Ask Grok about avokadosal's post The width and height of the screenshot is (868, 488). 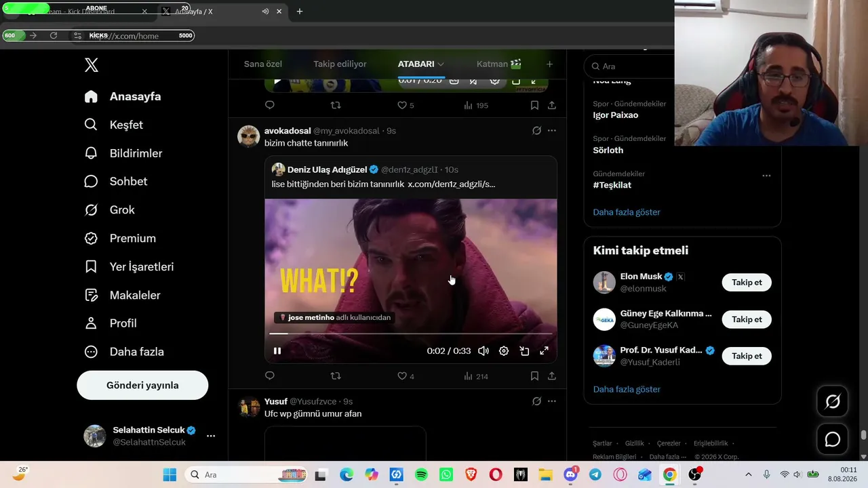point(536,131)
